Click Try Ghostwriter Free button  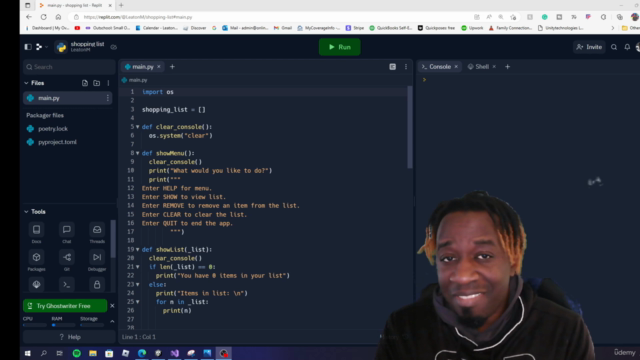pos(65,306)
